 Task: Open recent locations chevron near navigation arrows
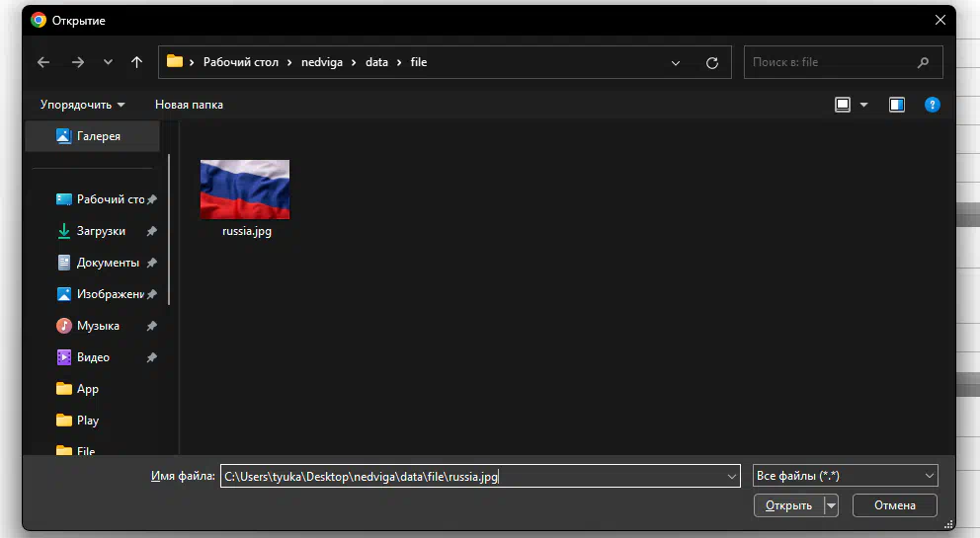pyautogui.click(x=108, y=62)
